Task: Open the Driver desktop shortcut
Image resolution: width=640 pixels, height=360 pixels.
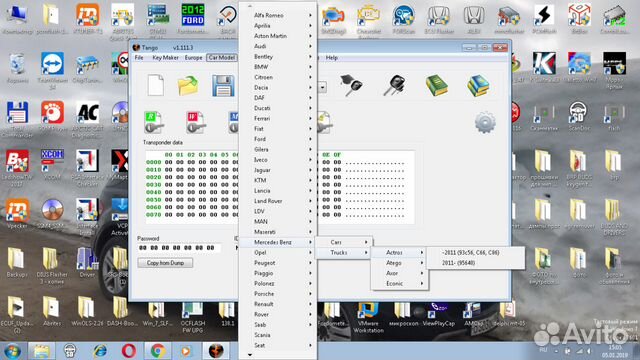Action: pos(87,262)
